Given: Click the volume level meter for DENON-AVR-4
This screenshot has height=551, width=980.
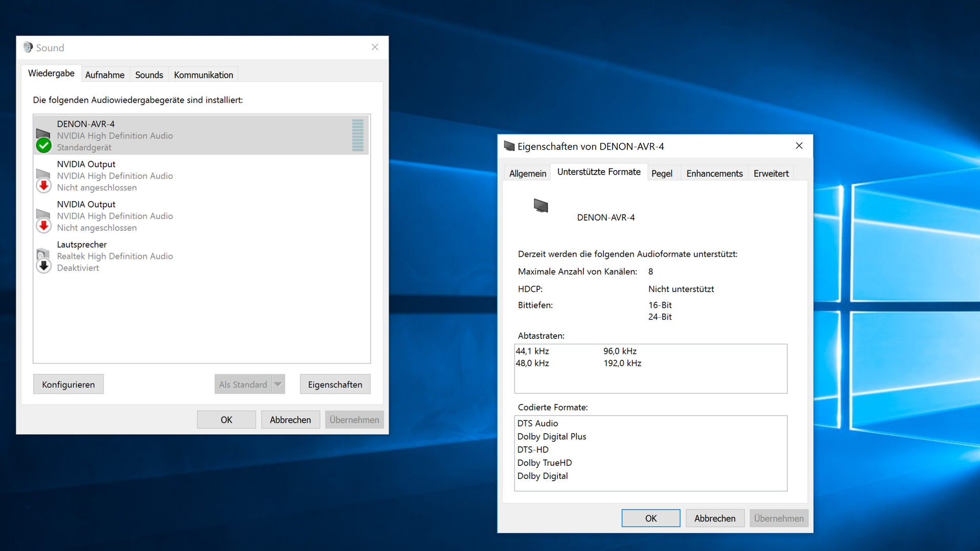Looking at the screenshot, I should (x=358, y=135).
